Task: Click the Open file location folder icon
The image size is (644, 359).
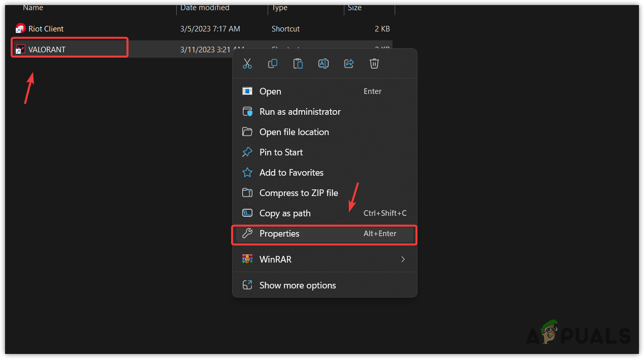Action: (247, 132)
